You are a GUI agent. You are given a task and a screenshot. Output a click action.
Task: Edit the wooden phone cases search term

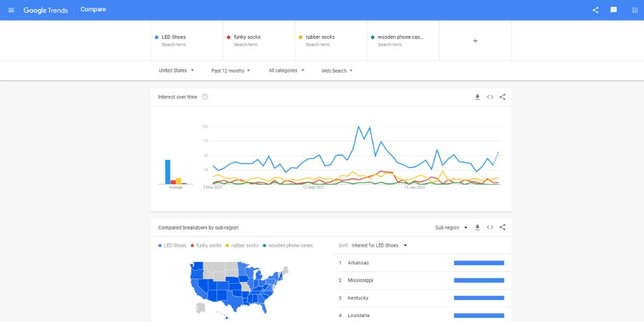(403, 41)
